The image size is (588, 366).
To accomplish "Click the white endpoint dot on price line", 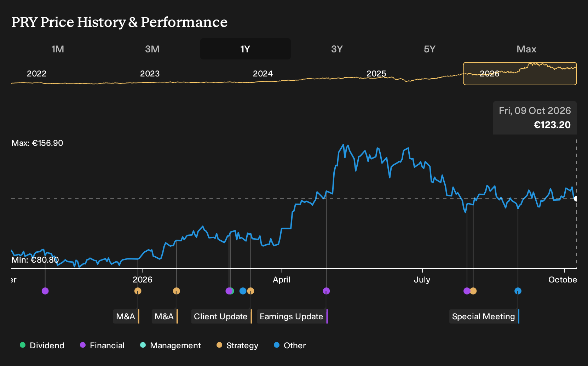I will click(x=576, y=199).
